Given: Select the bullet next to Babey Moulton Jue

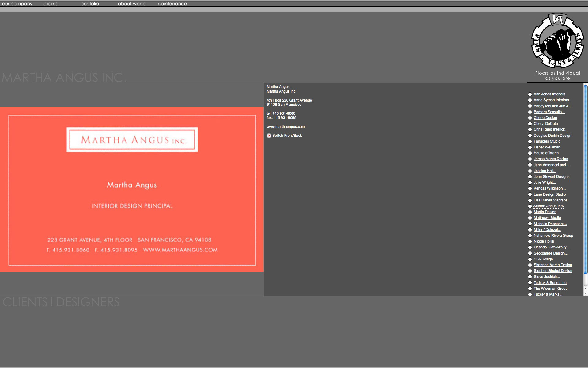Looking at the screenshot, I should (x=530, y=106).
